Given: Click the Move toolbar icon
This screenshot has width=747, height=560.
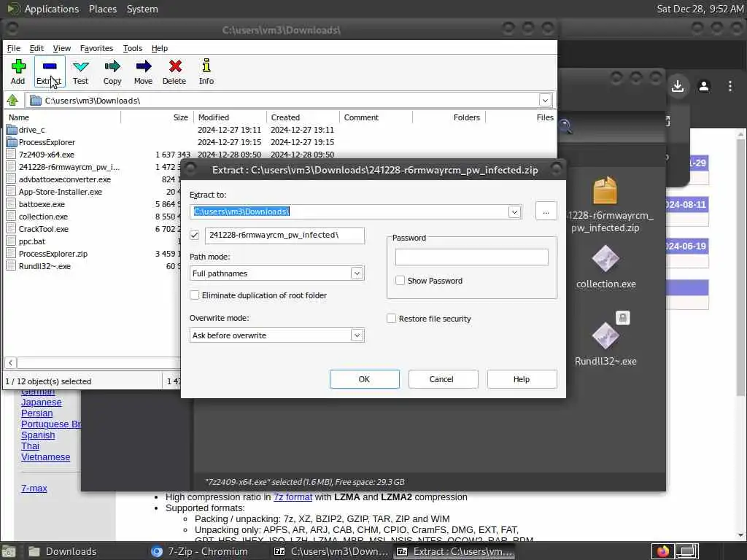Looking at the screenshot, I should [143, 71].
